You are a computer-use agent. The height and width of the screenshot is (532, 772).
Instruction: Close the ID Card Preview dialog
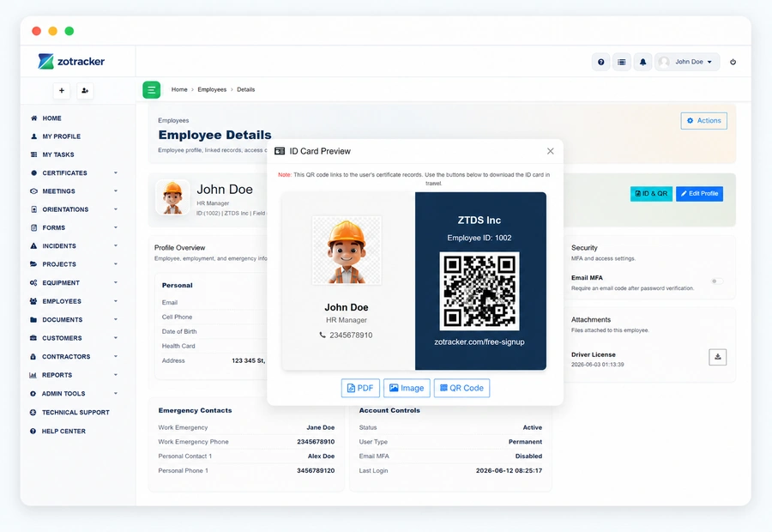coord(551,151)
